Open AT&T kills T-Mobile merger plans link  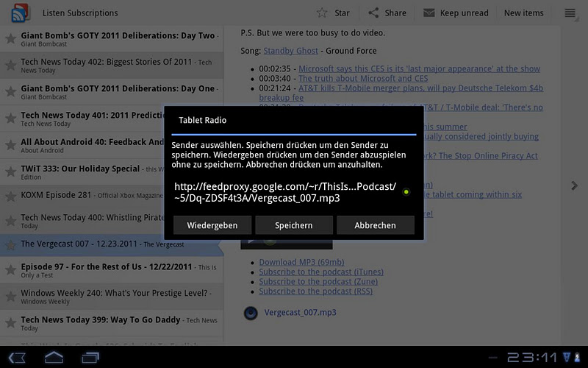[x=401, y=93]
